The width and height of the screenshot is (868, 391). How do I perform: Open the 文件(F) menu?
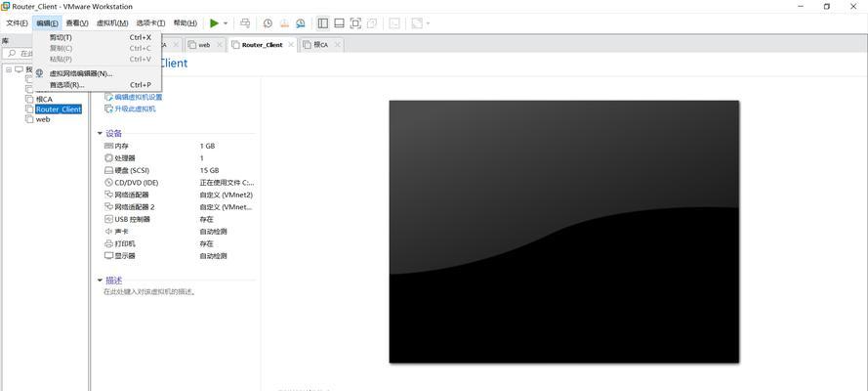pyautogui.click(x=18, y=23)
